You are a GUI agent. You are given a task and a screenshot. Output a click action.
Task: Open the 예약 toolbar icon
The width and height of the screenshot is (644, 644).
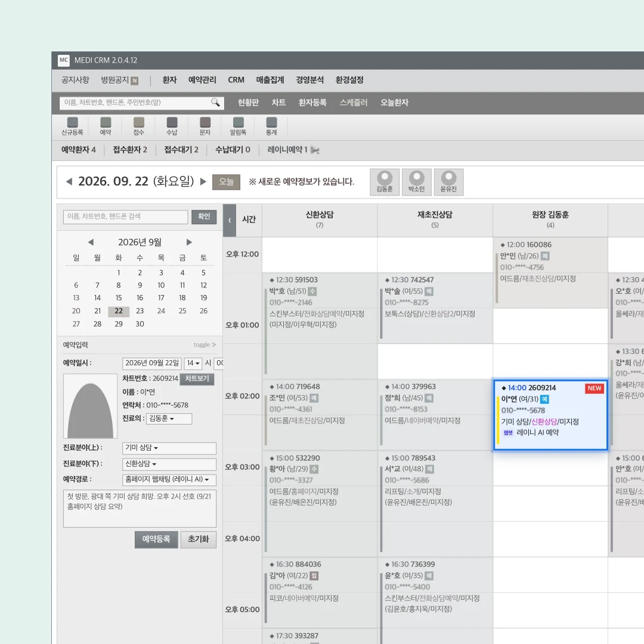(x=106, y=126)
